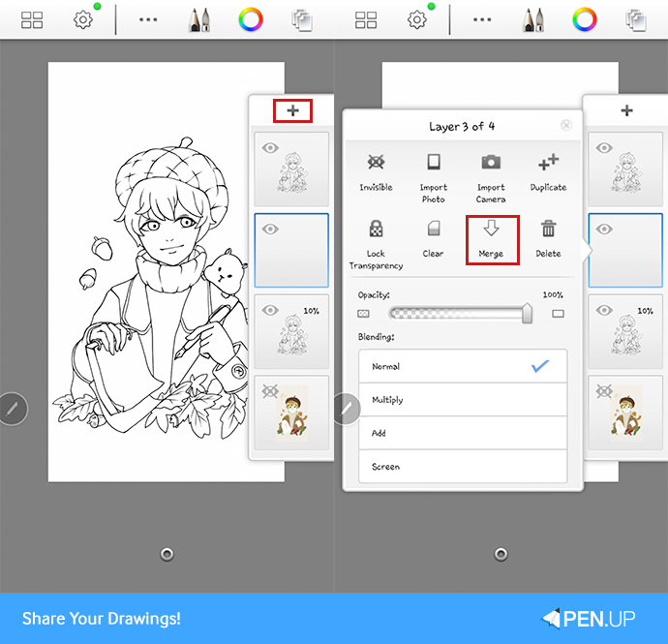This screenshot has height=644, width=668.
Task: Select the colored reference layer thumbnail in the left panel
Action: 292,414
